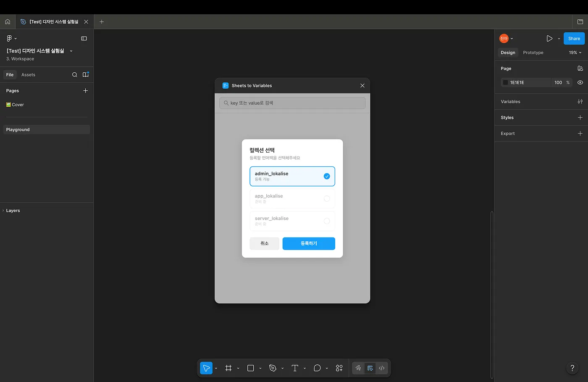Screen dimensions: 588x382
Task: Select the Text tool
Action: coord(295,368)
